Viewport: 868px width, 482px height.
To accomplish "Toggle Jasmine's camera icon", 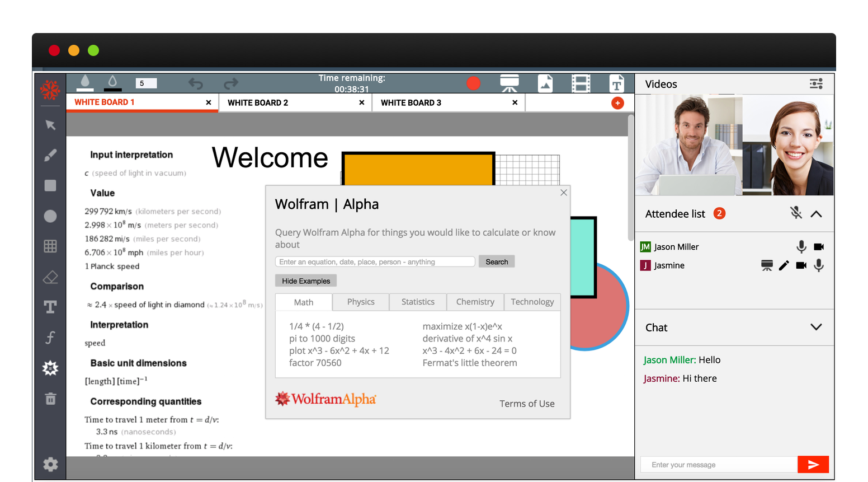I will pos(801,265).
